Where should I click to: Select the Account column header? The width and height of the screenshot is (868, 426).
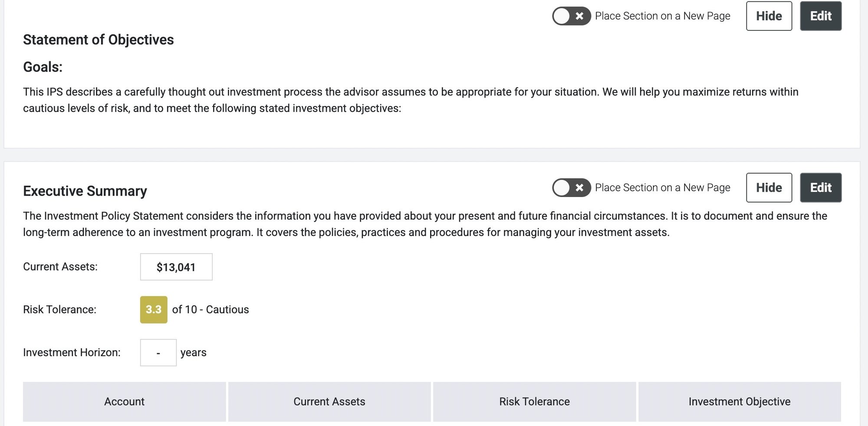(x=125, y=402)
